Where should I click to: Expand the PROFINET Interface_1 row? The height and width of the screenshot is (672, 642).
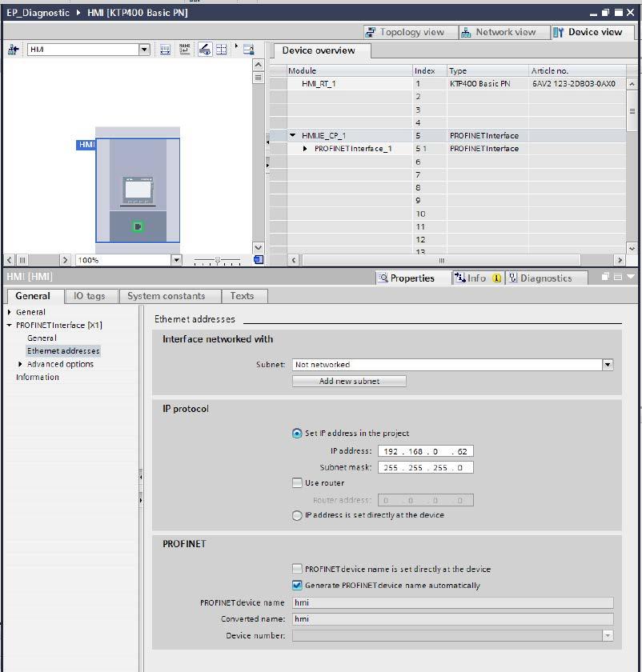pyautogui.click(x=305, y=149)
